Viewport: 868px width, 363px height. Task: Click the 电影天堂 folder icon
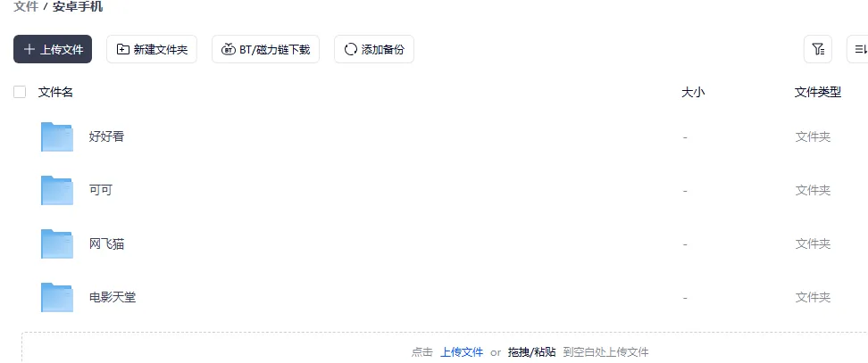(x=57, y=297)
